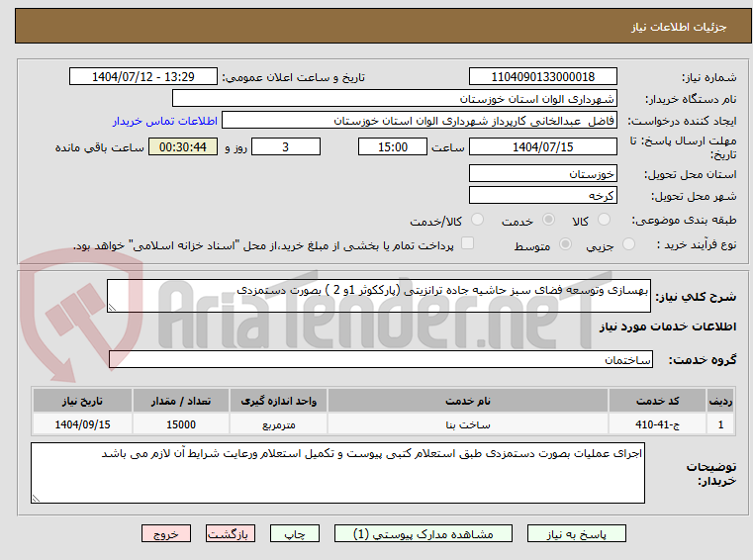
Task: Click the شهر محل تحویل field کرخه
Action: (x=542, y=196)
